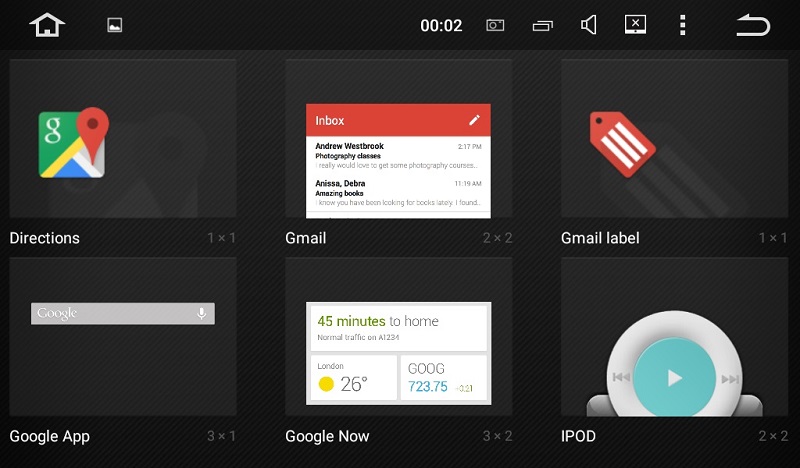This screenshot has width=800, height=468.
Task: Tap the London 26° weather card
Action: (353, 378)
